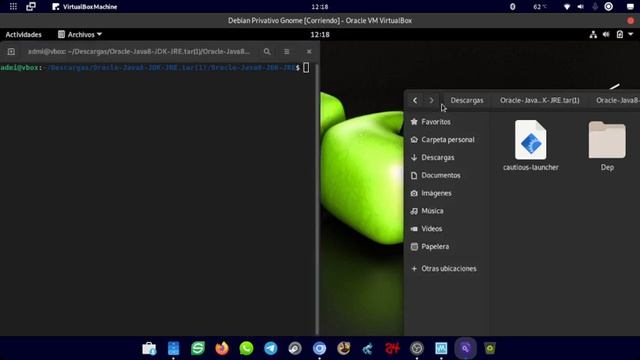This screenshot has height=360, width=640.
Task: Click the terminal scrollbar
Action: tap(317, 199)
